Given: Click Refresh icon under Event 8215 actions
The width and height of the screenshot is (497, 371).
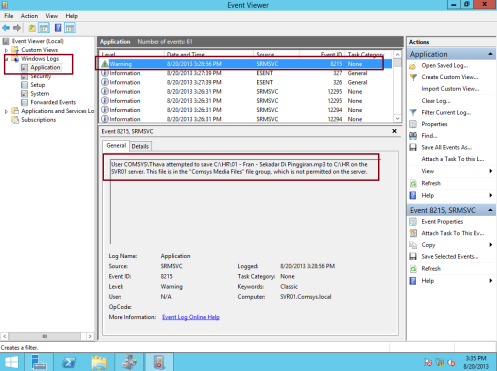Looking at the screenshot, I should coord(413,269).
